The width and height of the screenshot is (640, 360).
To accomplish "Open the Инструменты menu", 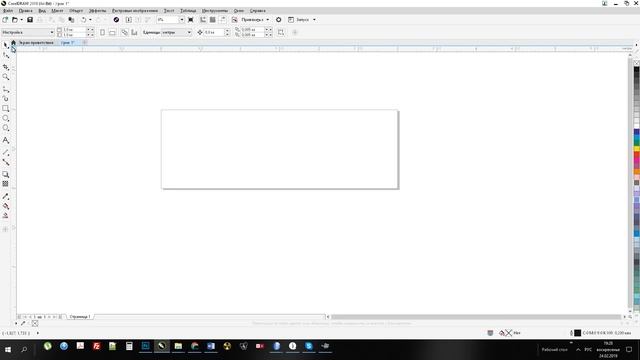I will tap(215, 11).
